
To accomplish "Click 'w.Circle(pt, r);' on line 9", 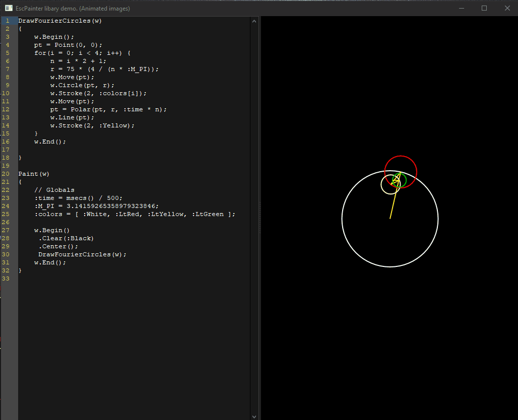I will pos(82,85).
